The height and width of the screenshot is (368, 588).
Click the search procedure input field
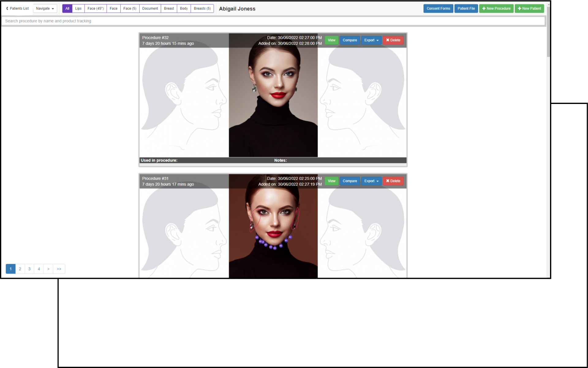[x=273, y=21]
